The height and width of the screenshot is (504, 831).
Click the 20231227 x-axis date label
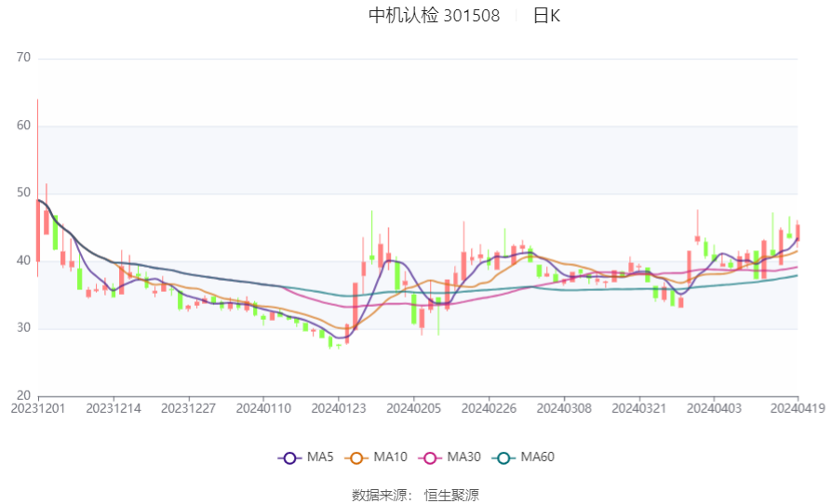[189, 409]
